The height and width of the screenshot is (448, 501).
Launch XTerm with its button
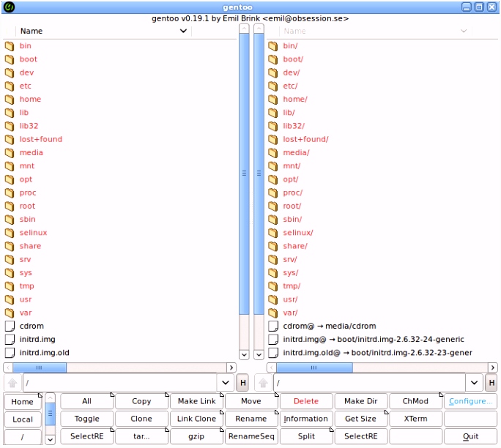(416, 419)
